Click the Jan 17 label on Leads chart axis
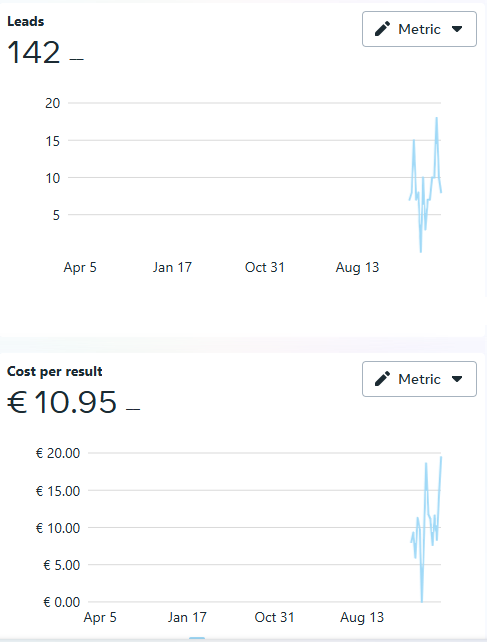Screen dimensions: 487x642 coord(172,267)
